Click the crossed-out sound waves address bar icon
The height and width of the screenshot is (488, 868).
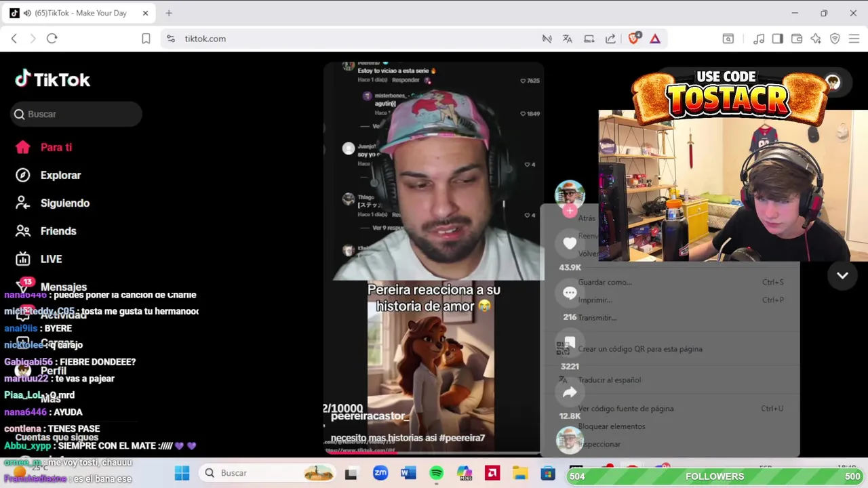[547, 39]
